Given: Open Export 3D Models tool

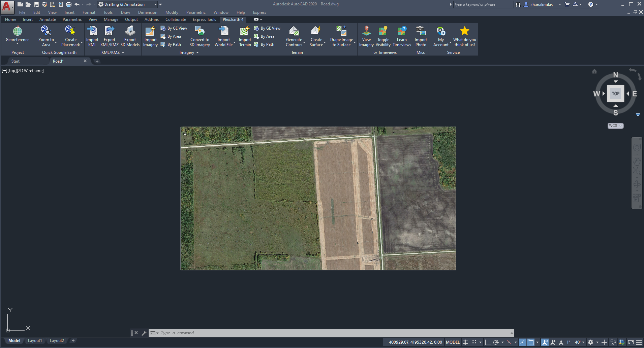Looking at the screenshot, I should (x=130, y=31).
